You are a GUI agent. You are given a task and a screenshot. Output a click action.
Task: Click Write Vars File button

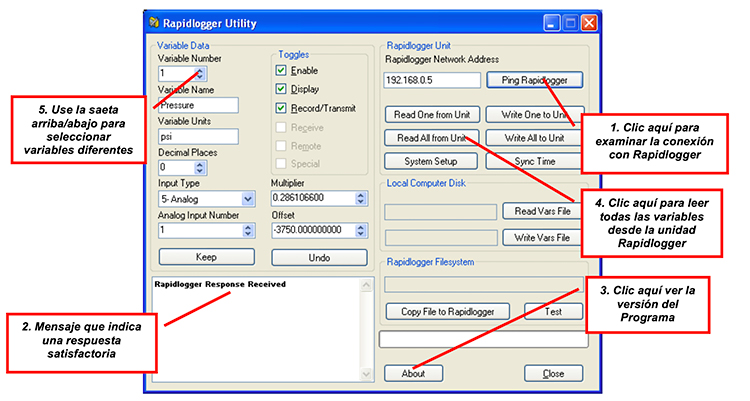[542, 237]
